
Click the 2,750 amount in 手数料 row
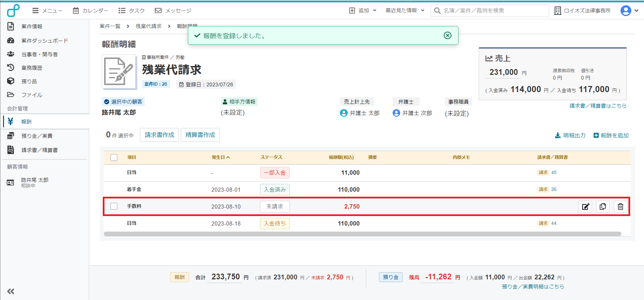[x=352, y=207]
